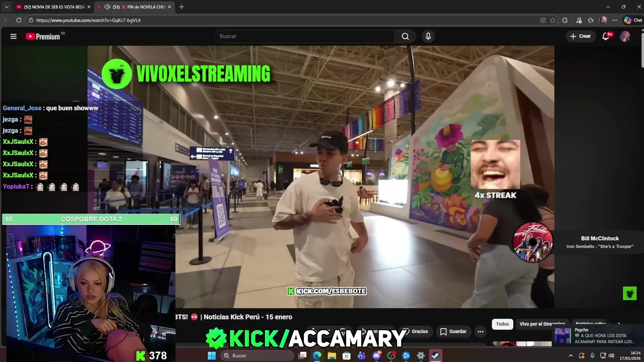Click the Noticias Kick Perú video title
The width and height of the screenshot is (644, 362).
coord(233,317)
